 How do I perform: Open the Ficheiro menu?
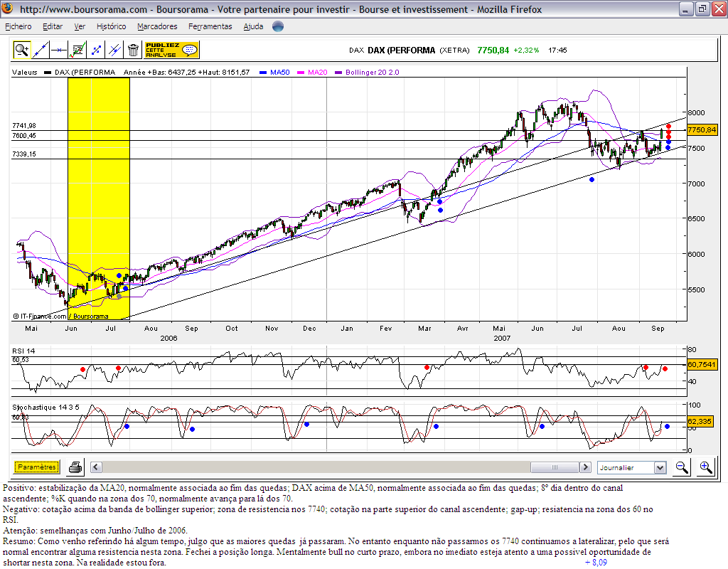pyautogui.click(x=18, y=26)
